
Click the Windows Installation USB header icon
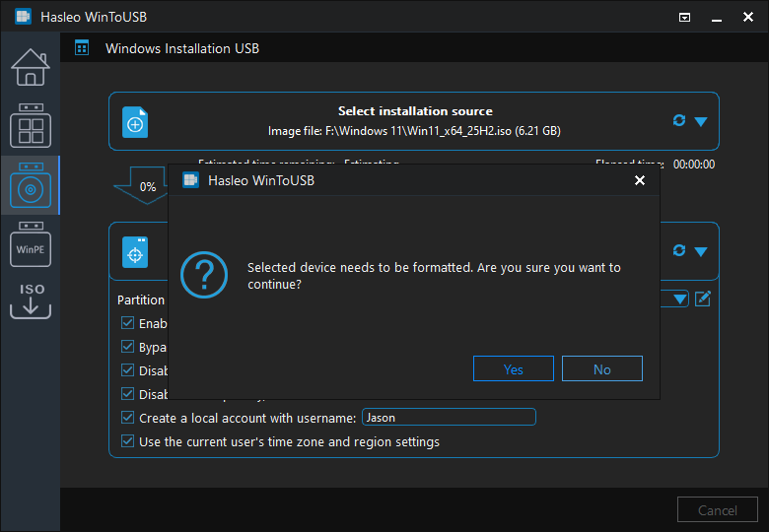point(82,48)
